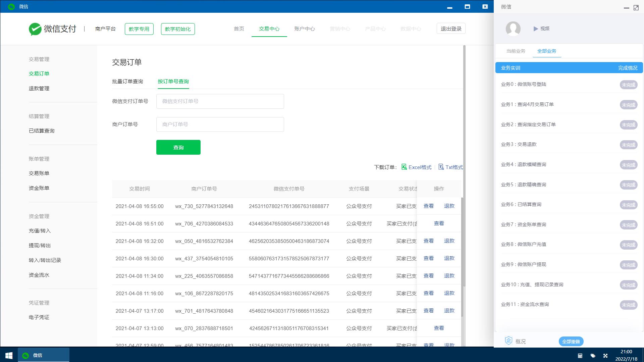Open 交易订单 in the sidebar
Screen dimensions: 644x362
39,74
